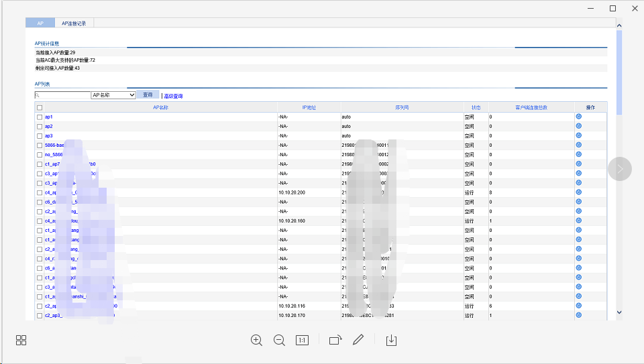Open the 高级查询 advanced search link
The width and height of the screenshot is (644, 364).
[x=173, y=96]
